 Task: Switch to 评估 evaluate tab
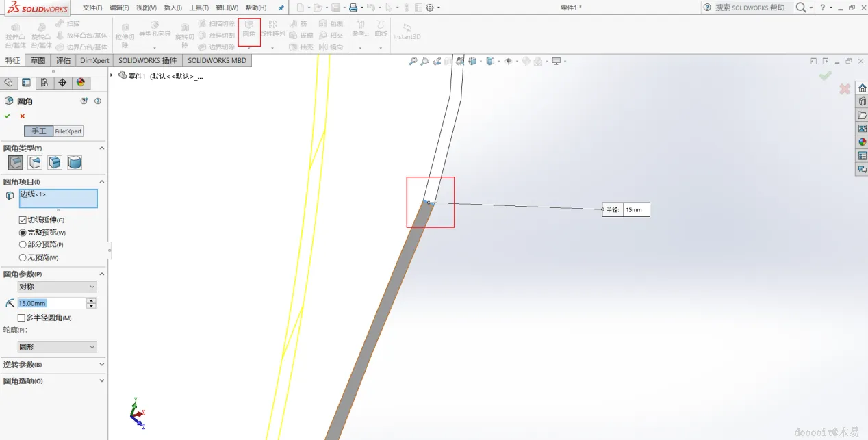[x=63, y=60]
